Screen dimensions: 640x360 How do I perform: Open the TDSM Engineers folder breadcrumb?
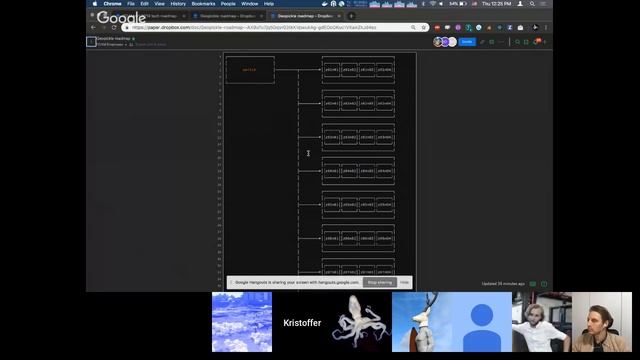pyautogui.click(x=110, y=44)
